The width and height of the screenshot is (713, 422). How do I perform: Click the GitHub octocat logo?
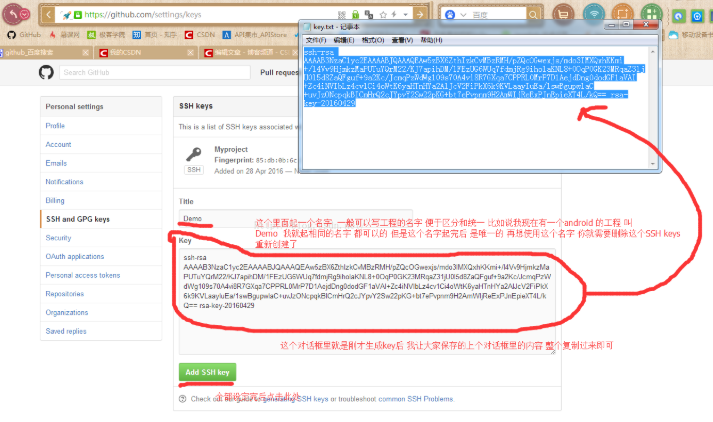[x=46, y=72]
